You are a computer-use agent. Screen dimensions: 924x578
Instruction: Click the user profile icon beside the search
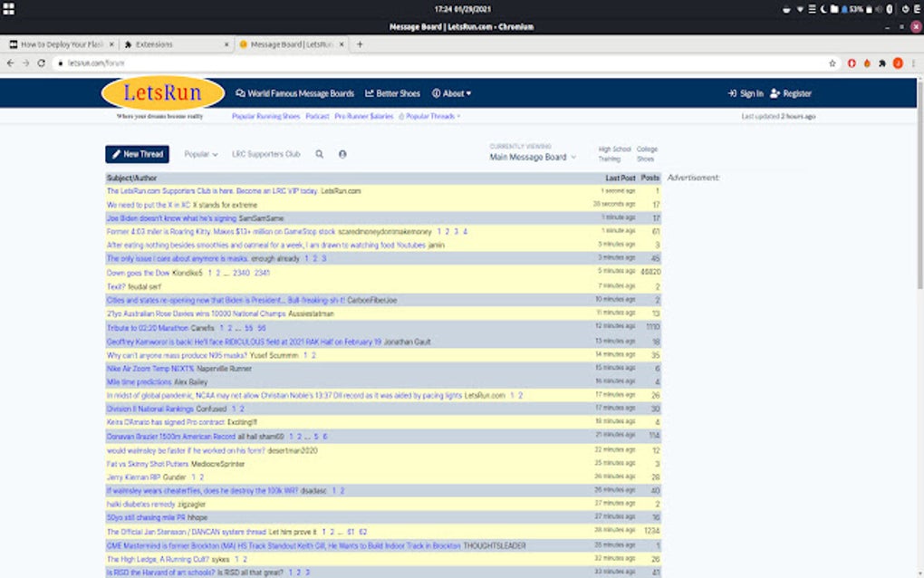coord(342,154)
